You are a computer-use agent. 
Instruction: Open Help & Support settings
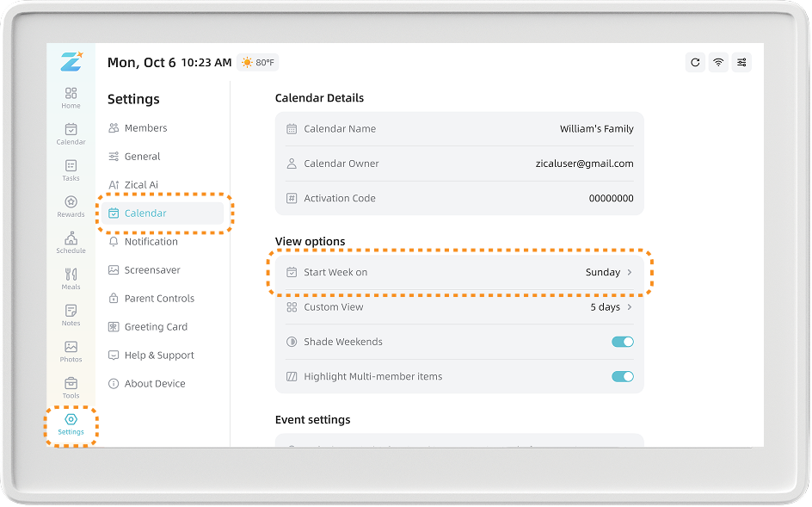click(x=163, y=356)
